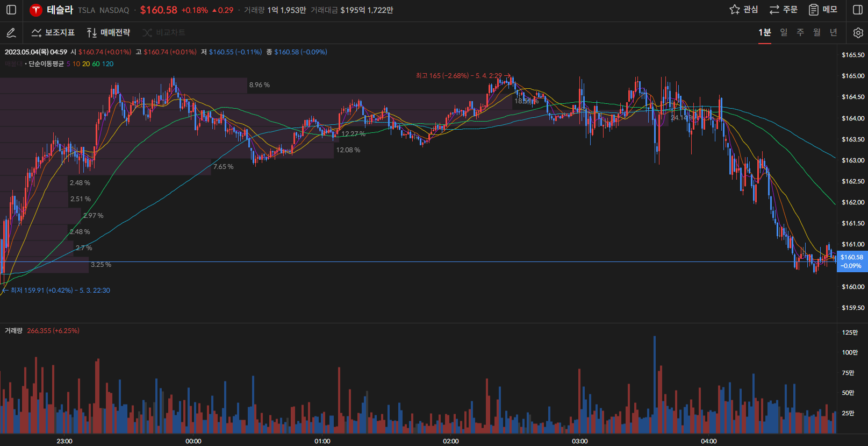Click the +0.18% change percentage
868x446 pixels.
[195, 10]
